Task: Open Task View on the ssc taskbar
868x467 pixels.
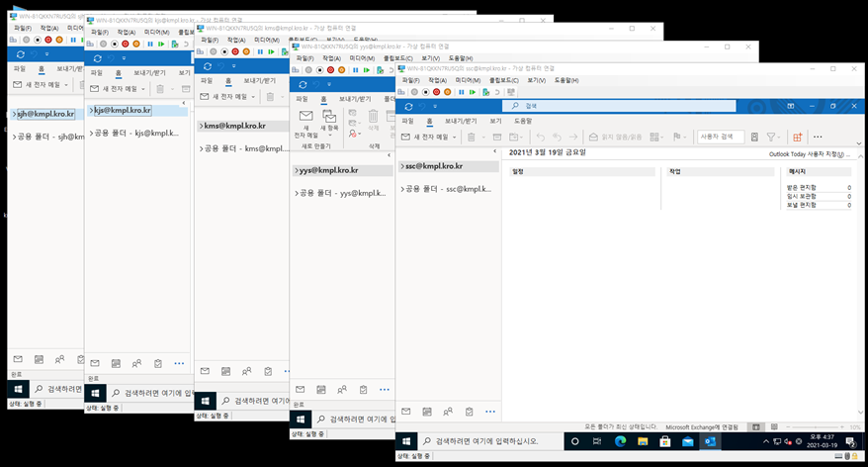Action: (x=597, y=441)
